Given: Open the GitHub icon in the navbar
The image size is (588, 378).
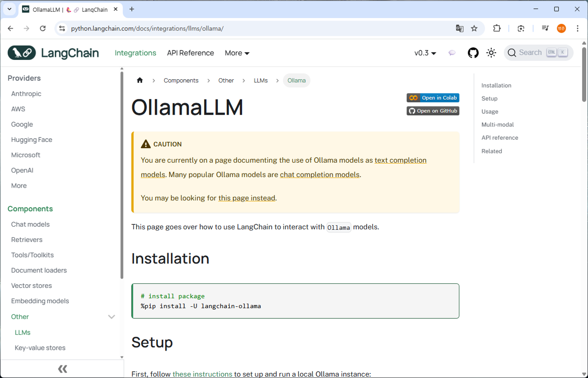Looking at the screenshot, I should click(473, 53).
